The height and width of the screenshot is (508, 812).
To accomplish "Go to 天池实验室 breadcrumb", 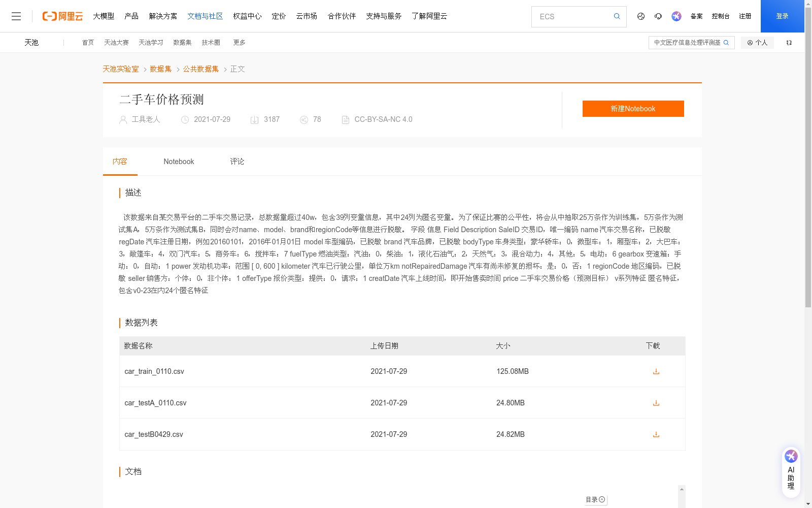I will (121, 69).
